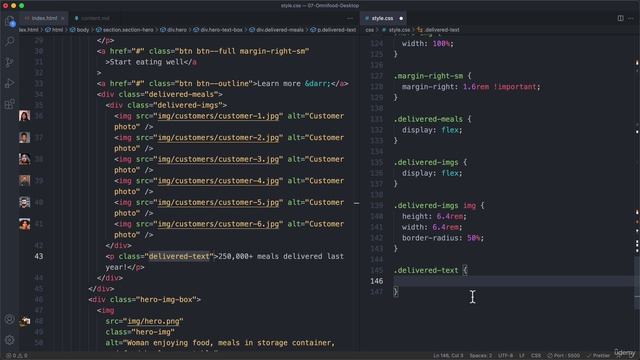Click customer-3 image preview in gutter

(x=24, y=159)
